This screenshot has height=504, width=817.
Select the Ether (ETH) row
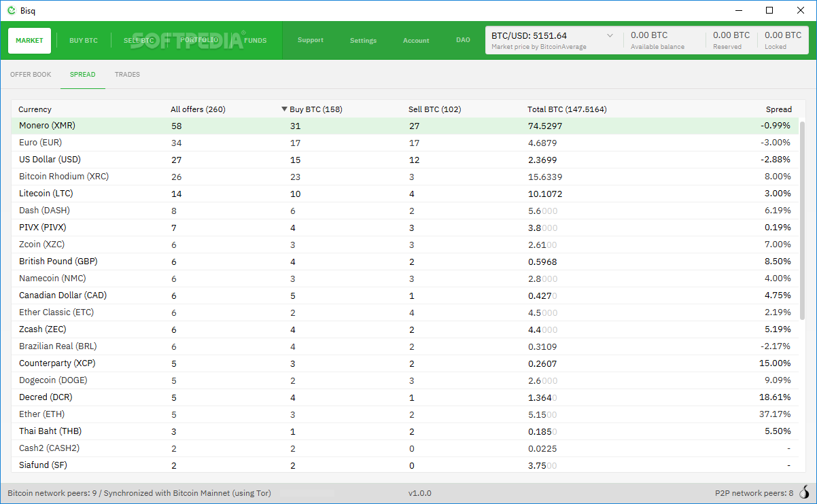(x=404, y=414)
